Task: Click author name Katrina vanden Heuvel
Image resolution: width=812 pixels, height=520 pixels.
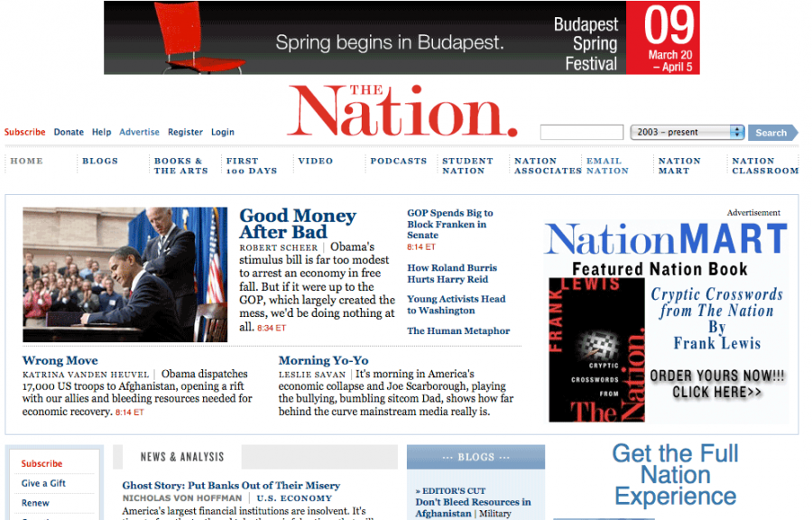Action: point(86,375)
